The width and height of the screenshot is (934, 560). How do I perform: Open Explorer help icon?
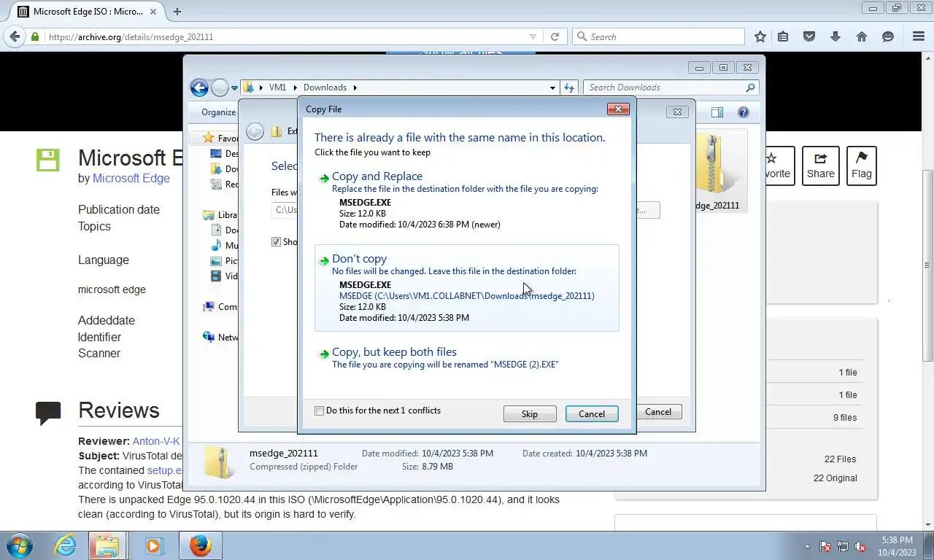pyautogui.click(x=744, y=112)
